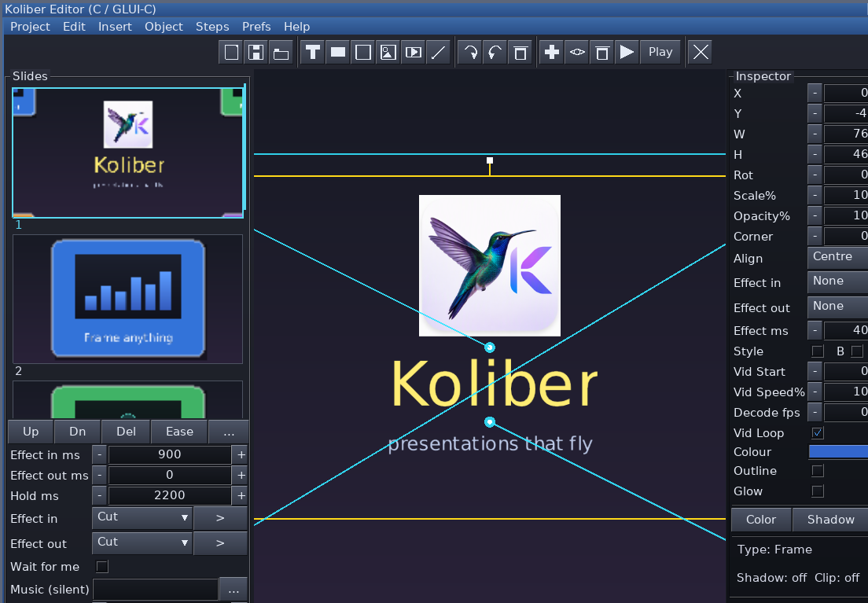Decrease the Inspector Rot value with minus
Viewport: 868px width, 603px height.
click(x=815, y=175)
